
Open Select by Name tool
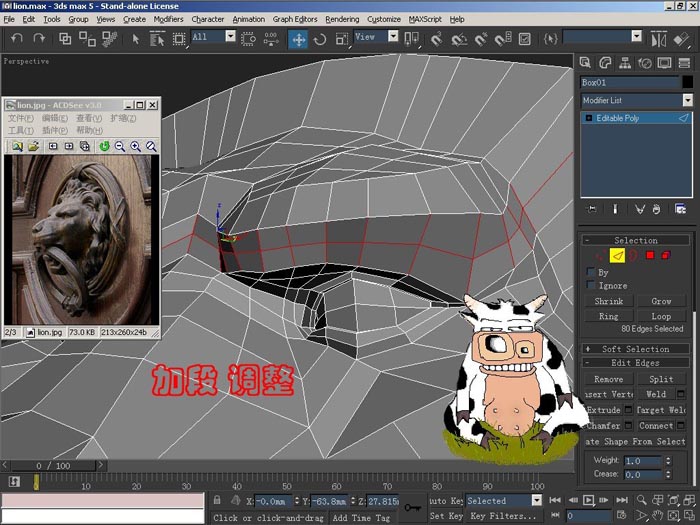157,39
